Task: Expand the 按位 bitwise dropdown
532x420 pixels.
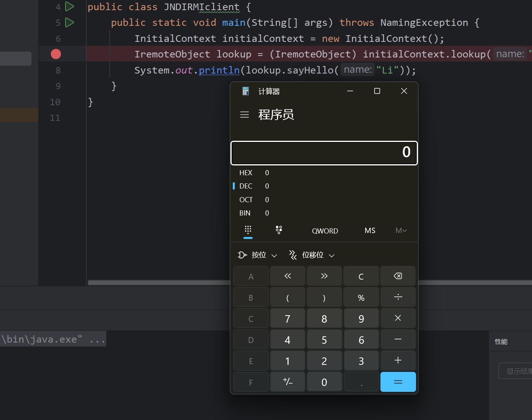Action: (258, 255)
